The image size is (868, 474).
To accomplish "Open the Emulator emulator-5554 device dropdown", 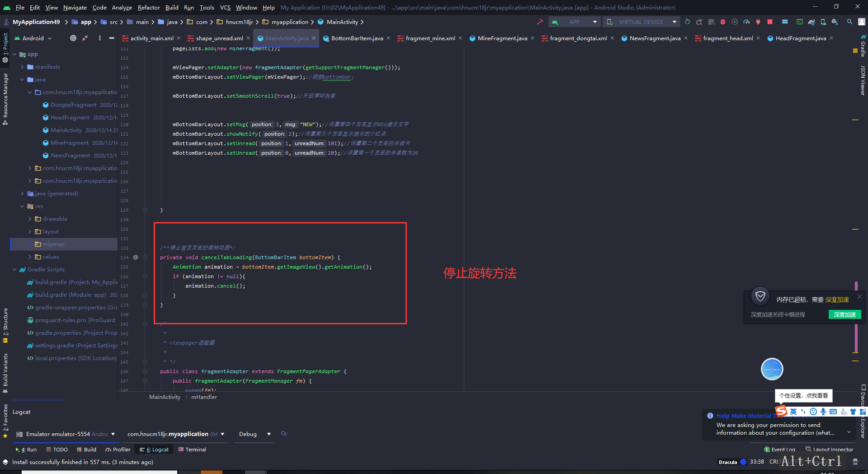I will (66, 434).
